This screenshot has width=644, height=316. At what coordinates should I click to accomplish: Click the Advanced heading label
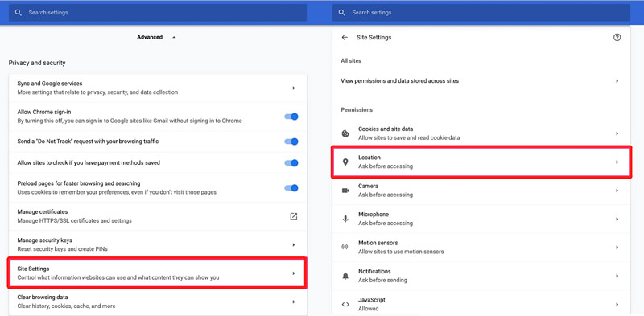tap(150, 37)
